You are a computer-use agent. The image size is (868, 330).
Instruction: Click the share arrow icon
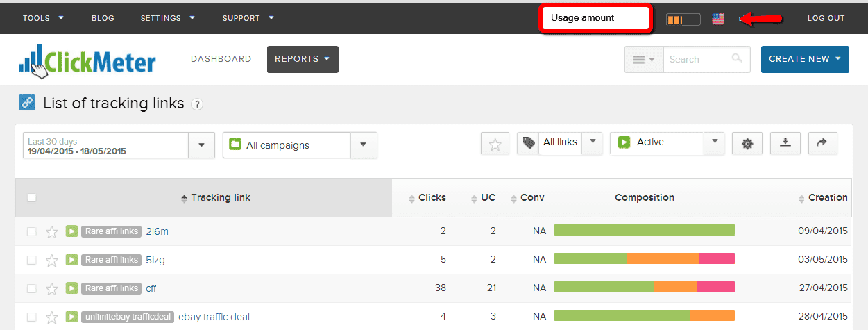[822, 142]
